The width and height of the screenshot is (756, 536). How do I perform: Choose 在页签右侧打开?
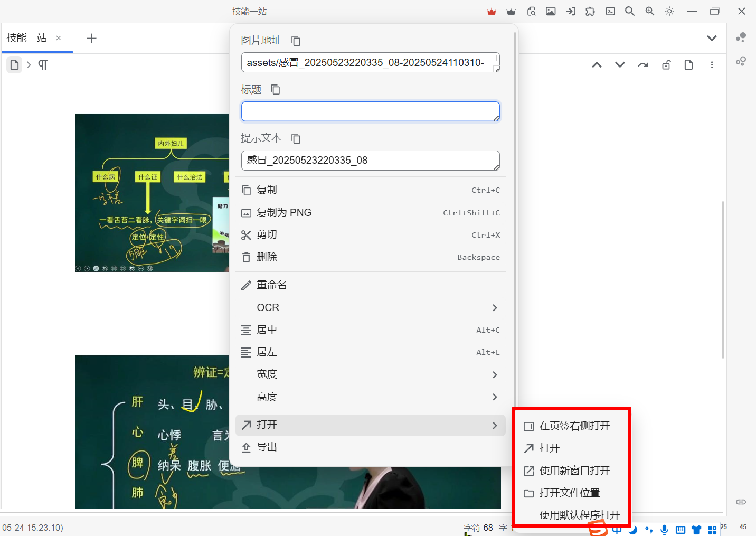[572, 426]
